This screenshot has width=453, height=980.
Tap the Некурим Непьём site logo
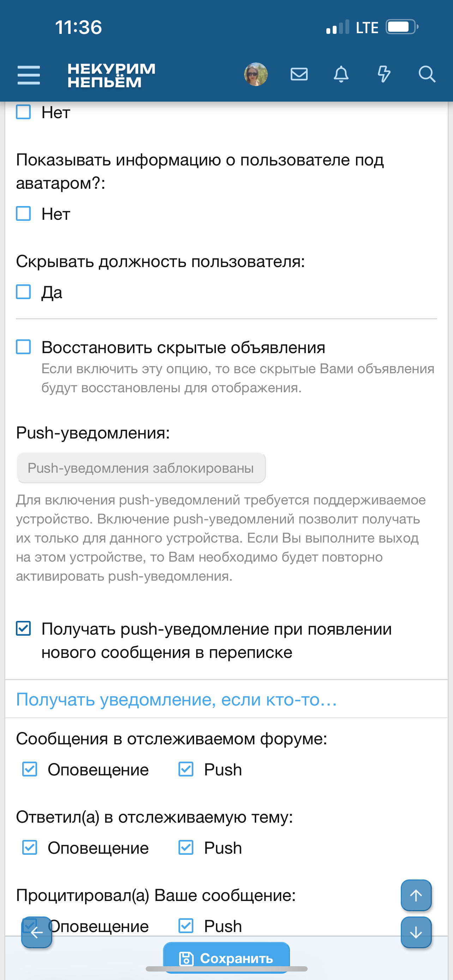click(111, 75)
